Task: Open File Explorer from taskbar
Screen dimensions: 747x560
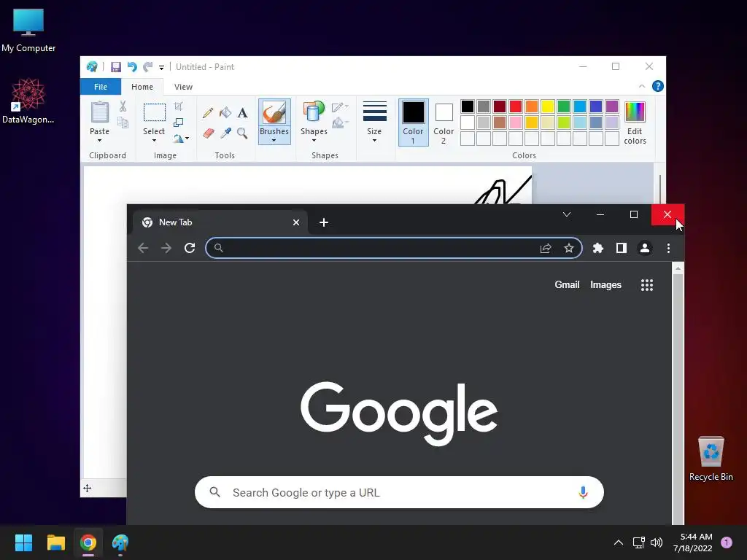Action: 55,542
